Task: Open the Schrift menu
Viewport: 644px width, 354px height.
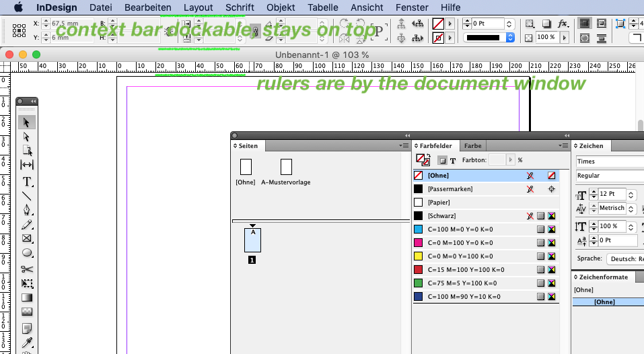Action: 240,7
